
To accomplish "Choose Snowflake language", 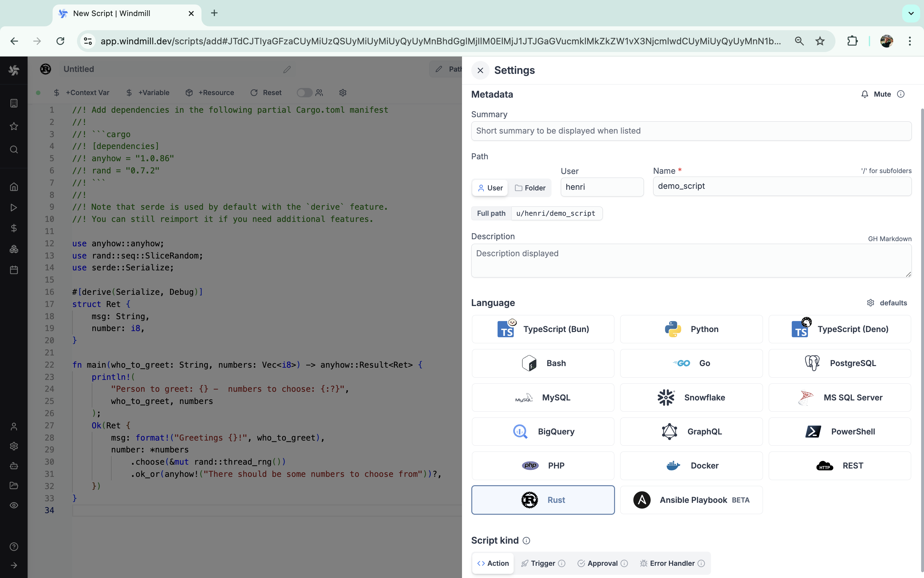I will point(691,398).
